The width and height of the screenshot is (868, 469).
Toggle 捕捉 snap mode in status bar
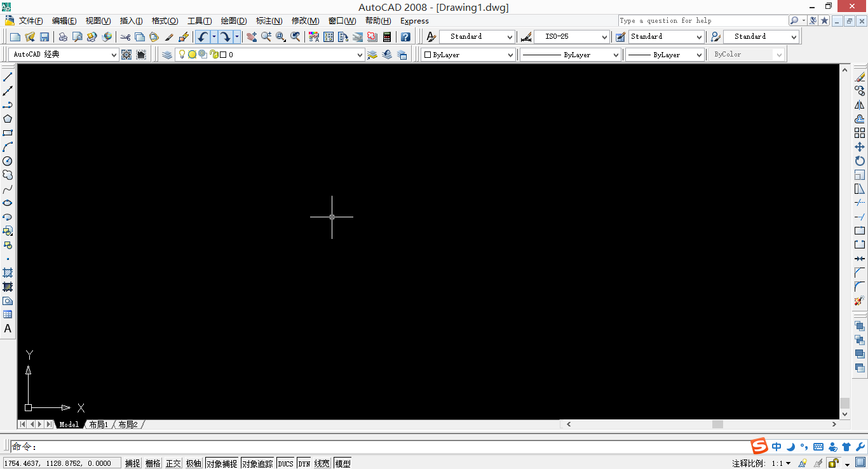click(x=132, y=463)
